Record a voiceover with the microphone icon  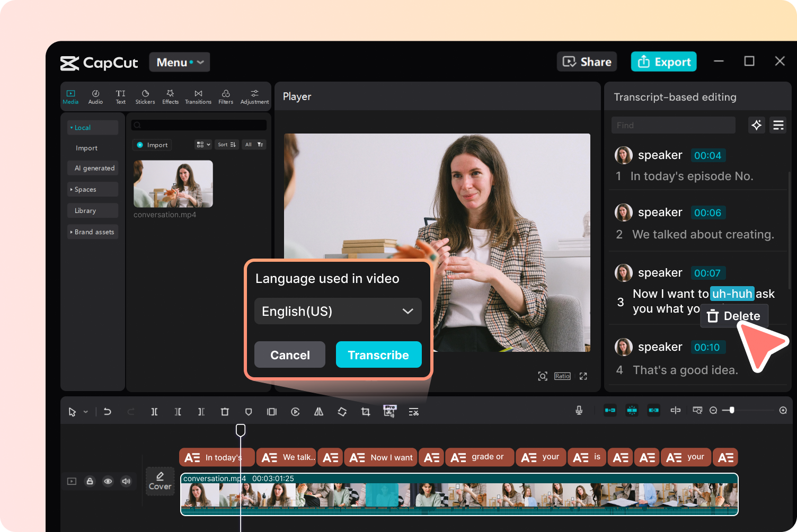579,410
